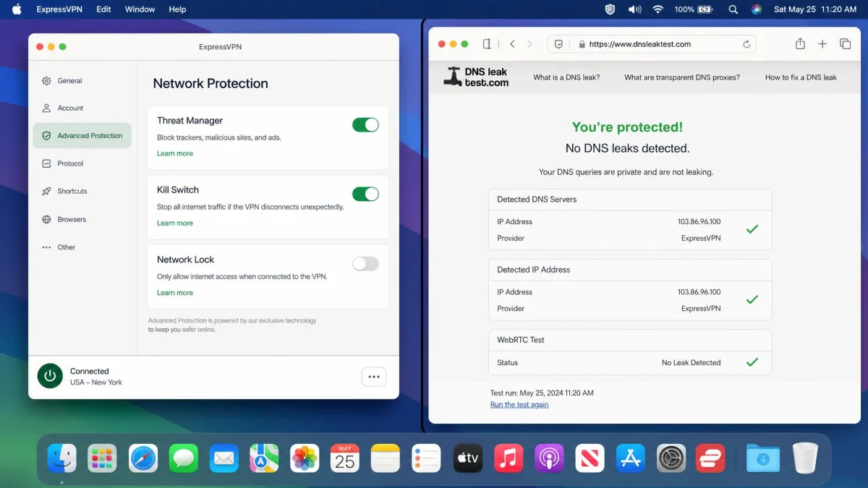Click Learn more under Kill Switch

tap(175, 223)
